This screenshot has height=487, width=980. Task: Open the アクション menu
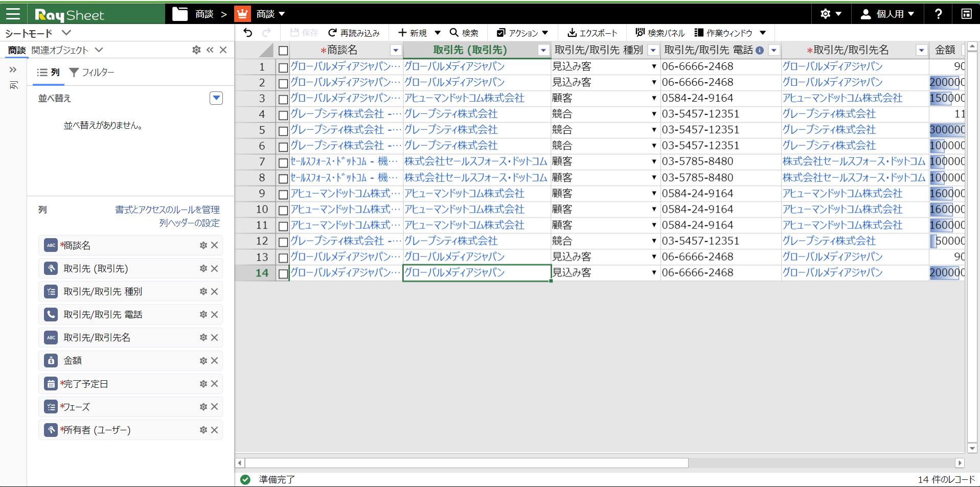[x=522, y=33]
